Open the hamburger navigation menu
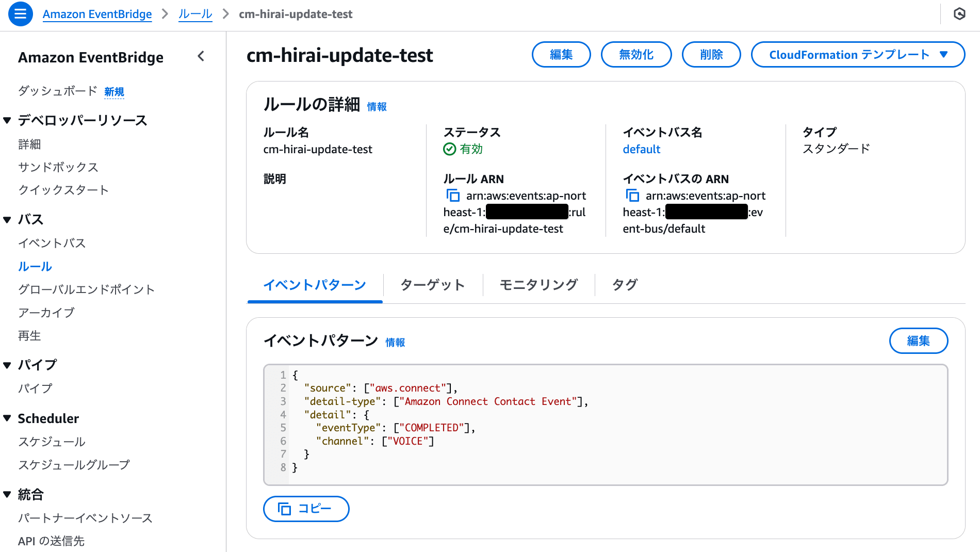Screen dimensions: 980x552 coord(21,14)
